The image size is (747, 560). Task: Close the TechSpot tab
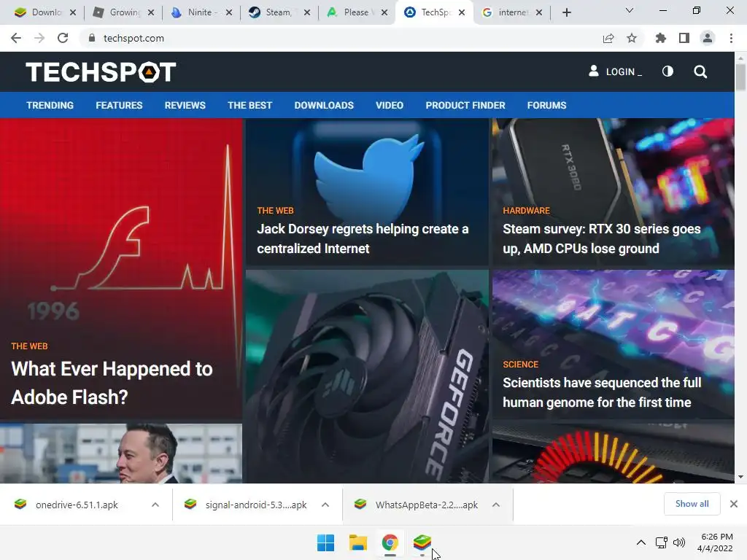[x=462, y=12]
